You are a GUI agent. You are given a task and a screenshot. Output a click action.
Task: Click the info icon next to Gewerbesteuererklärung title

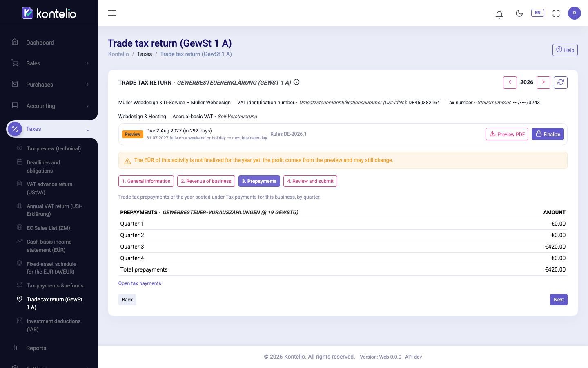click(296, 82)
